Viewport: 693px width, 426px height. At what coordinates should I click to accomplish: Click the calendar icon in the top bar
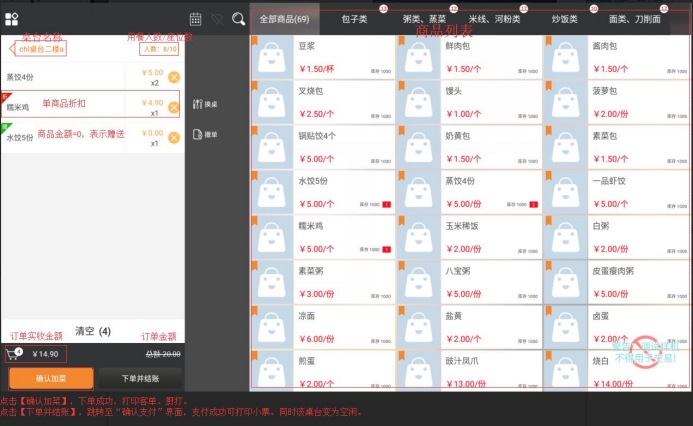(195, 18)
